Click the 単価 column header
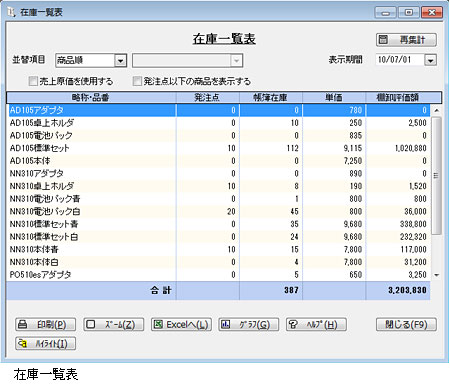Screen dimensions: 450x387 pyautogui.click(x=334, y=97)
